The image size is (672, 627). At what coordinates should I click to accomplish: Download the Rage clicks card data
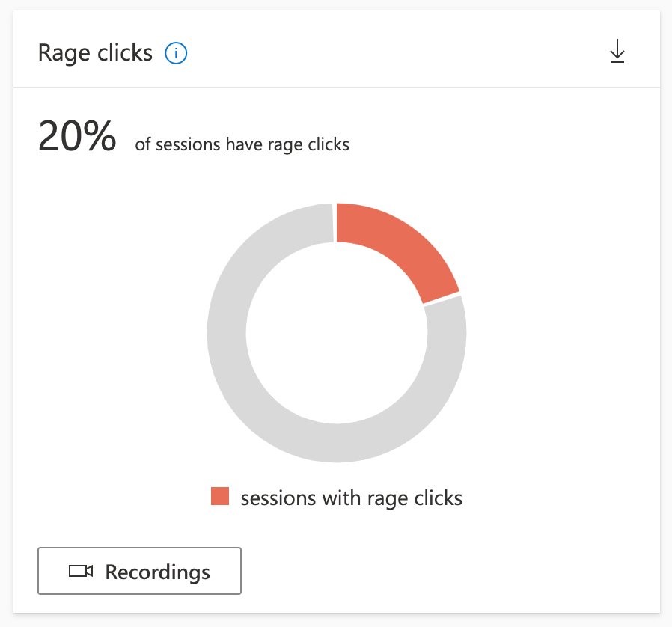coord(617,51)
